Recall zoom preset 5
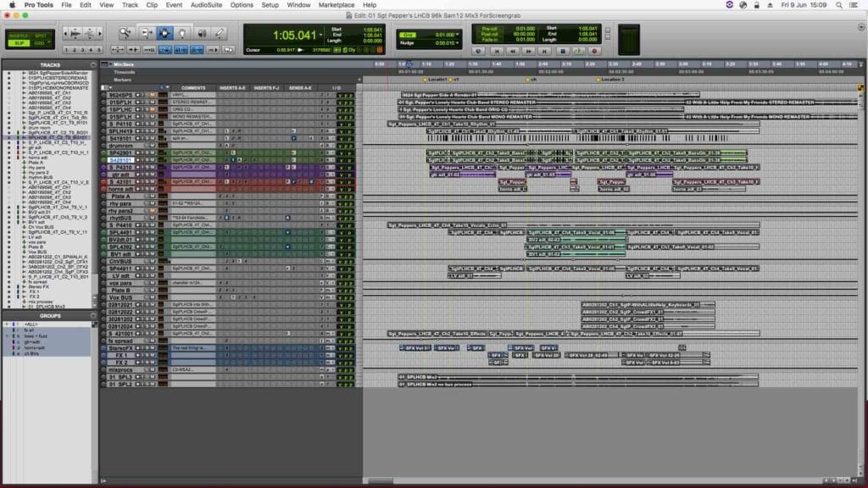The height and width of the screenshot is (488, 868). pos(99,50)
